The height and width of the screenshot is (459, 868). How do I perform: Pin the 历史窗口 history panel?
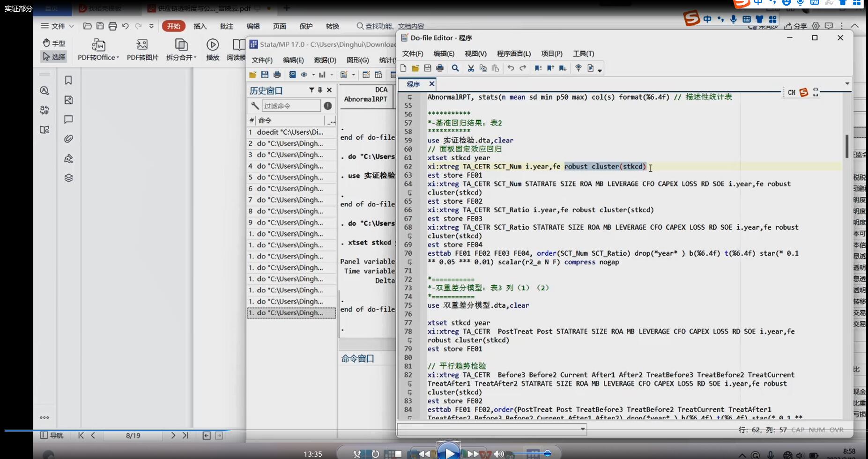[320, 90]
